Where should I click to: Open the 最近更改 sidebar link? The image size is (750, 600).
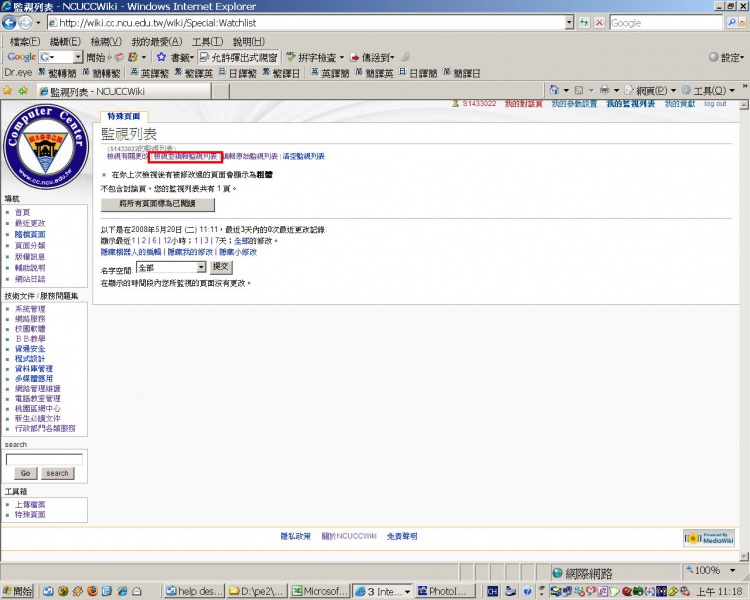[x=30, y=223]
